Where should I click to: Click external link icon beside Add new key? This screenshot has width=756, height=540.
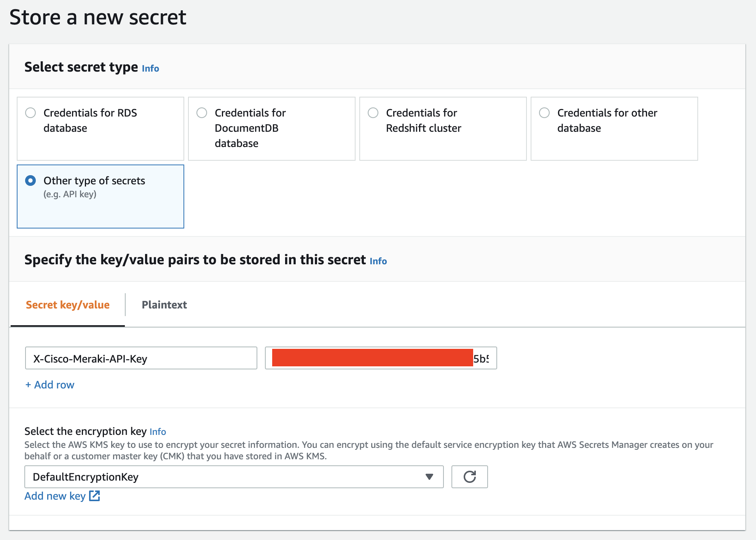point(94,496)
